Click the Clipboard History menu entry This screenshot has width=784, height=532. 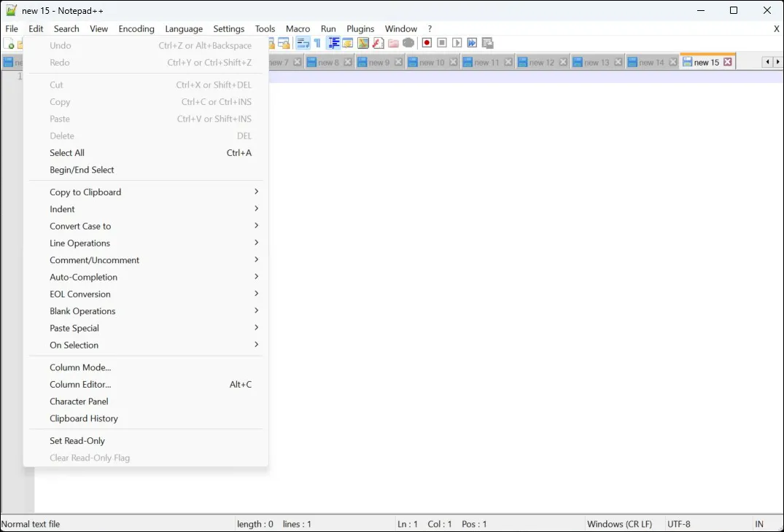click(x=84, y=419)
